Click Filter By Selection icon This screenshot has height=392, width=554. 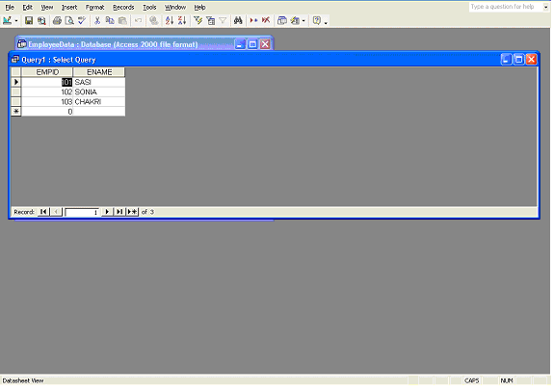(x=198, y=21)
